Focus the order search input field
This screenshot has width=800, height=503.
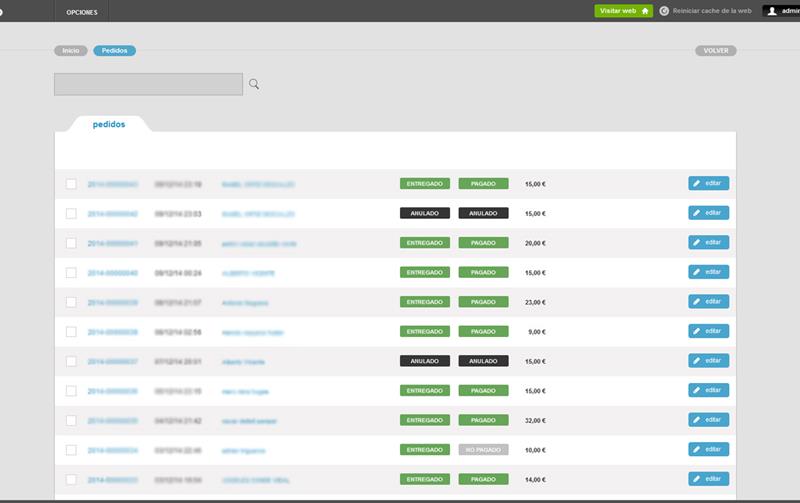coord(148,85)
